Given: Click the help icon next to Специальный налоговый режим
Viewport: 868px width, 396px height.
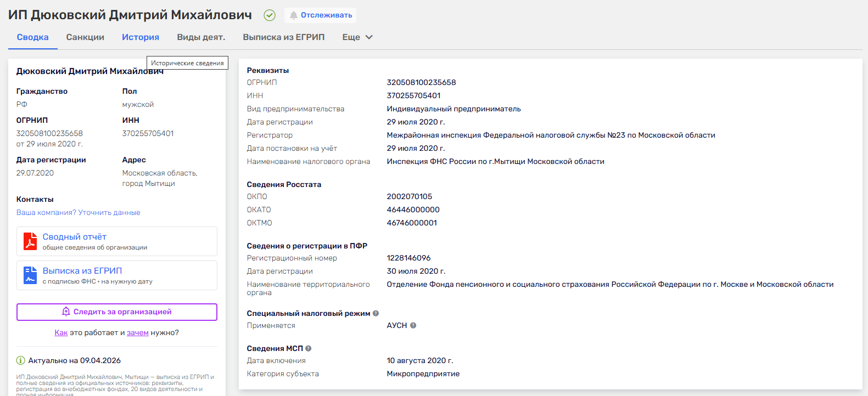Looking at the screenshot, I should [376, 314].
